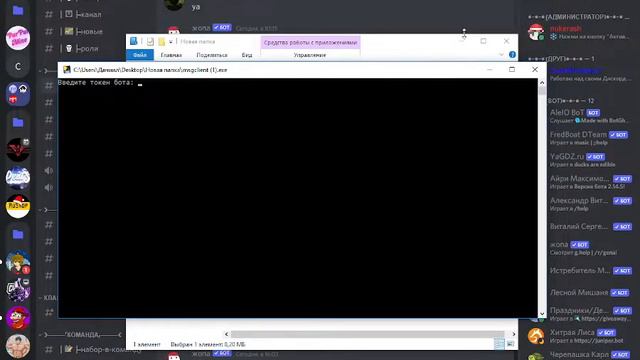Open the anime character server with notification badge
Viewport: 640px width, 360px height.
coord(18,262)
